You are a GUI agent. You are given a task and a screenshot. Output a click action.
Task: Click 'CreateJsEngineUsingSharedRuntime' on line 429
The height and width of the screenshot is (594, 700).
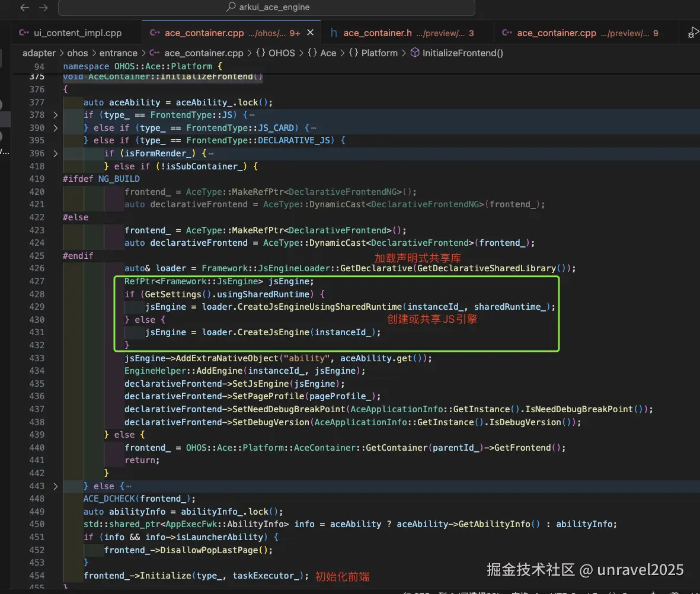click(319, 307)
